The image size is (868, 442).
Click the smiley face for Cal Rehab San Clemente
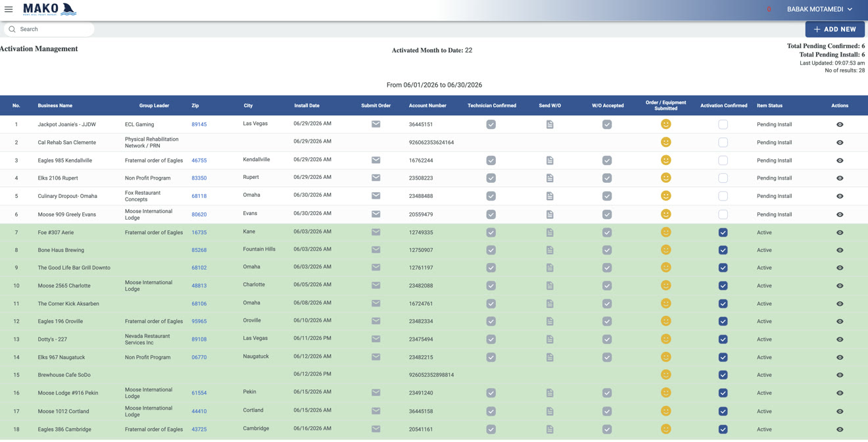665,142
